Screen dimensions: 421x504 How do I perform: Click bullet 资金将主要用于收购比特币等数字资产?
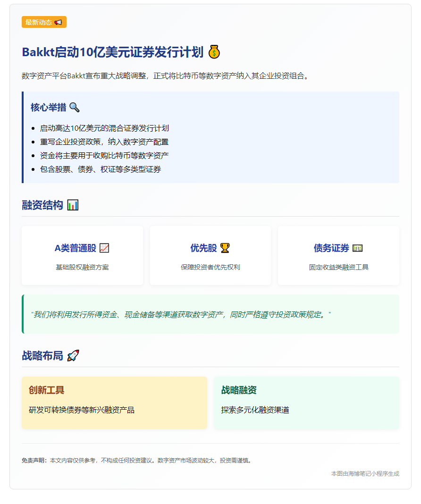click(x=104, y=156)
